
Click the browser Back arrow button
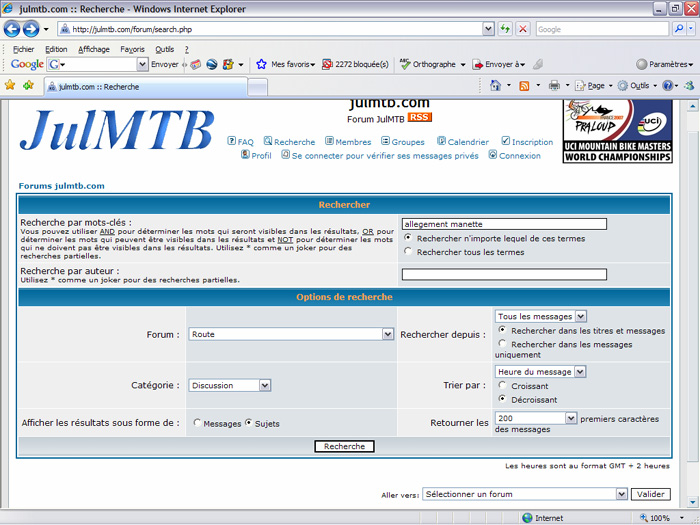(13, 29)
